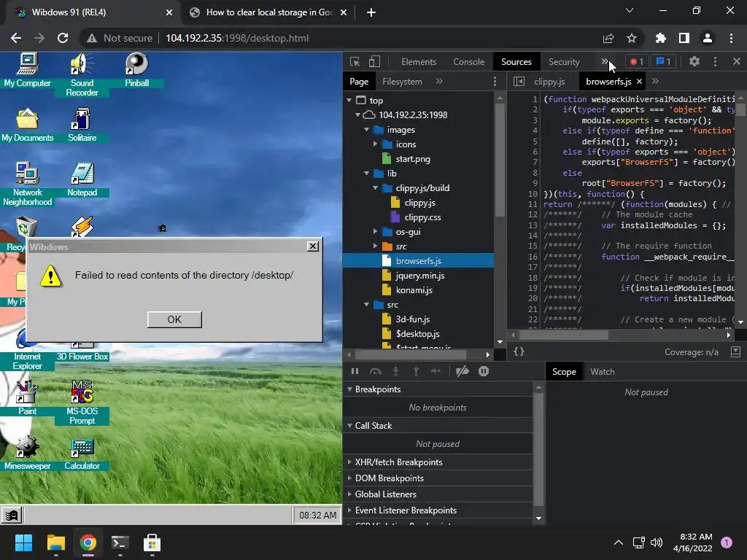Expand the os-gui folder in tree
Viewport: 747px width, 560px height.
[376, 232]
